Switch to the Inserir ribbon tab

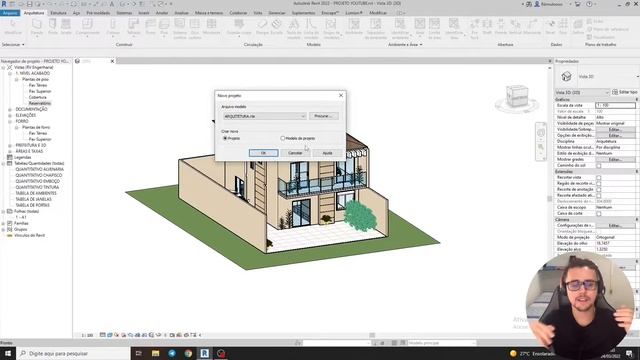tap(144, 13)
